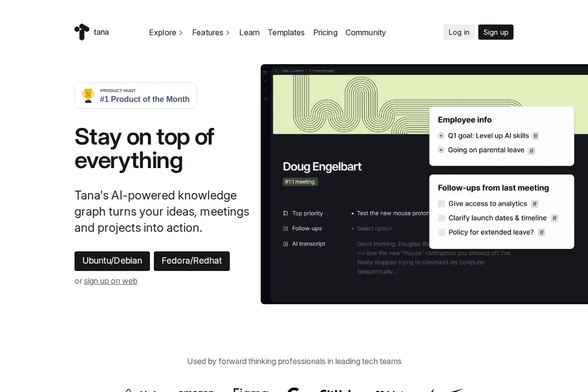Click the Follow-ups field icon
The width and height of the screenshot is (588, 392).
[x=285, y=229]
